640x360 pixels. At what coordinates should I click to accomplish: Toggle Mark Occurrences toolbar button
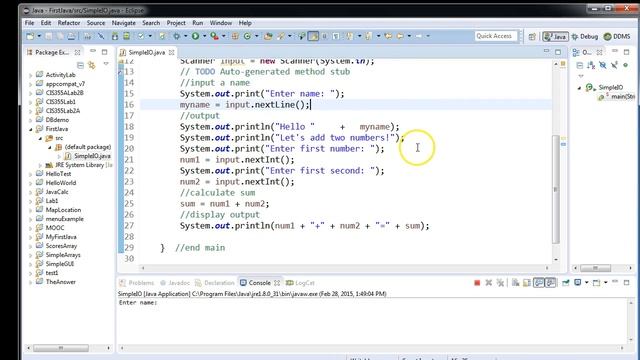[x=313, y=36]
